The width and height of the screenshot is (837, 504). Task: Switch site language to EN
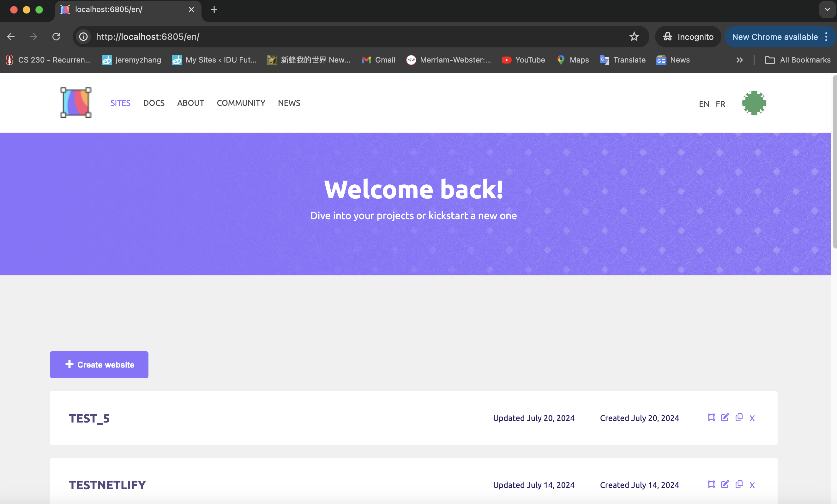coord(703,104)
